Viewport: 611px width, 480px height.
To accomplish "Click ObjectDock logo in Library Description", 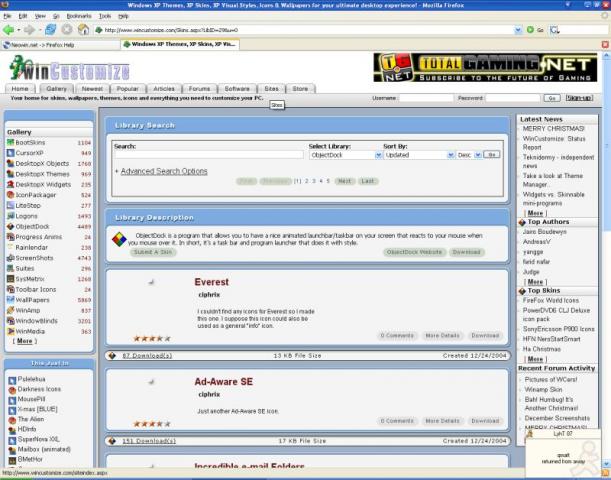I will pos(119,239).
